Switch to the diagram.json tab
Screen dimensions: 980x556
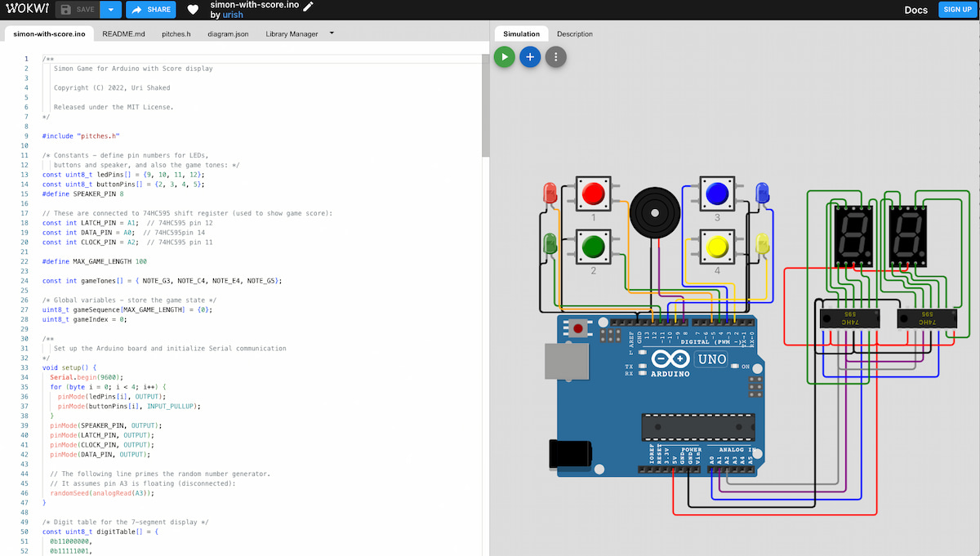(228, 34)
